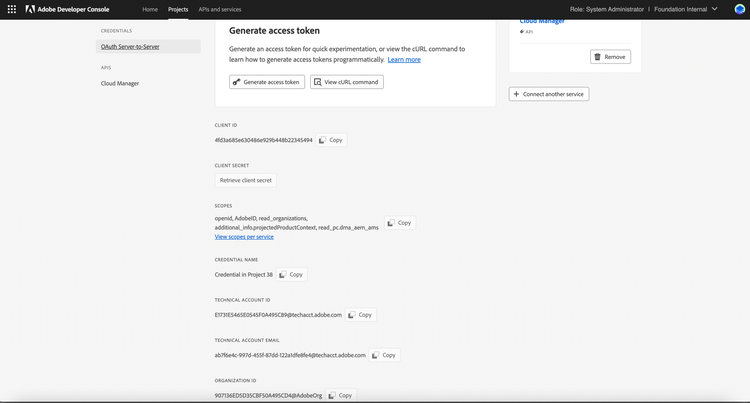
Task: Click the magnifier icon on View cURL command
Action: [x=318, y=82]
